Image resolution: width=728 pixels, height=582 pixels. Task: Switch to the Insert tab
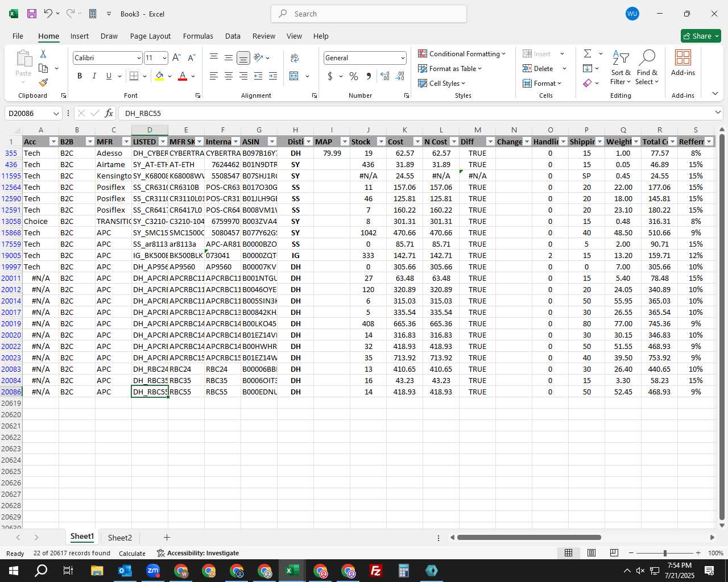(x=80, y=36)
